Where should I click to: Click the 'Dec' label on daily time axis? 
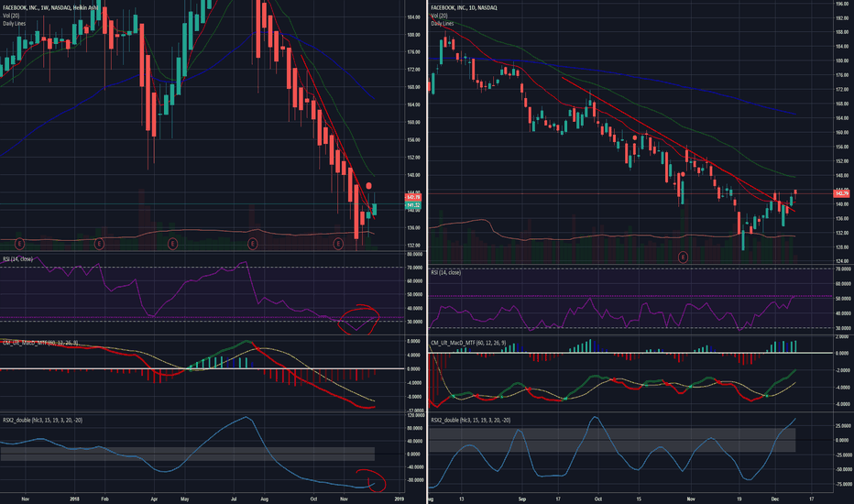775,499
